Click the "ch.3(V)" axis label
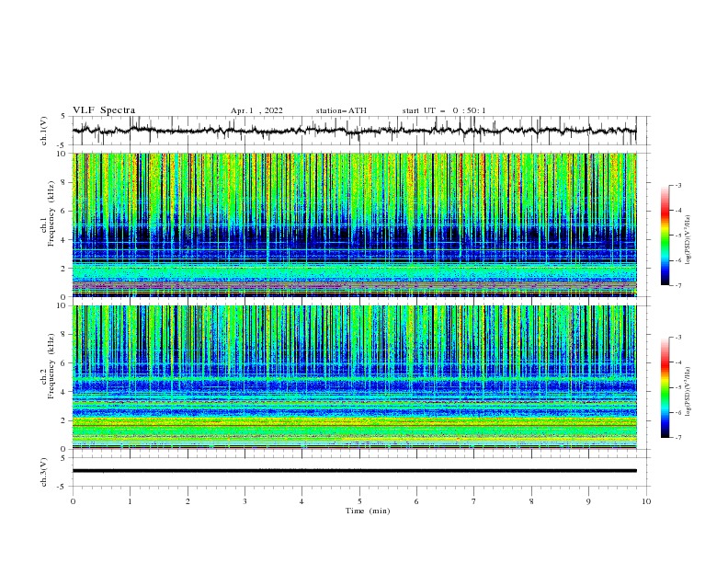 44,472
